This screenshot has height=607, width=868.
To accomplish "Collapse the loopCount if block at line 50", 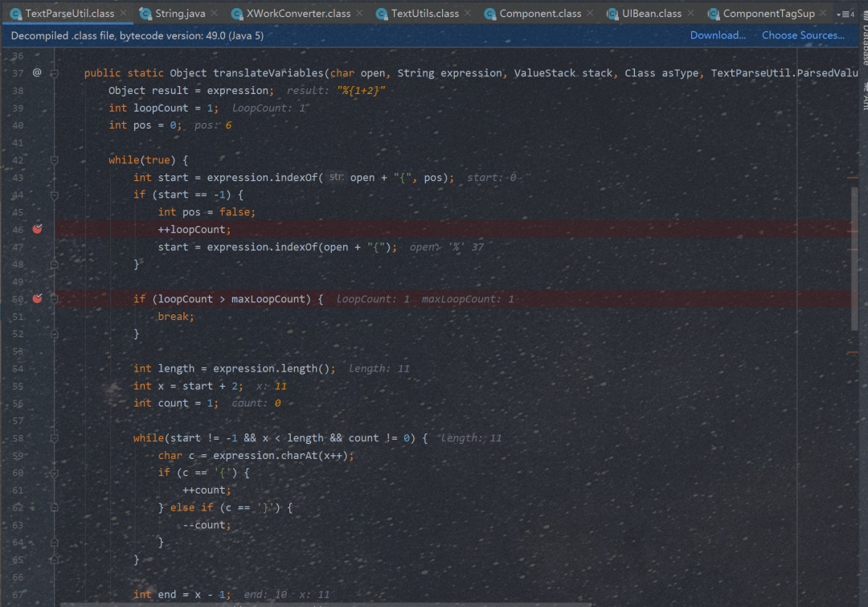I will tap(55, 299).
